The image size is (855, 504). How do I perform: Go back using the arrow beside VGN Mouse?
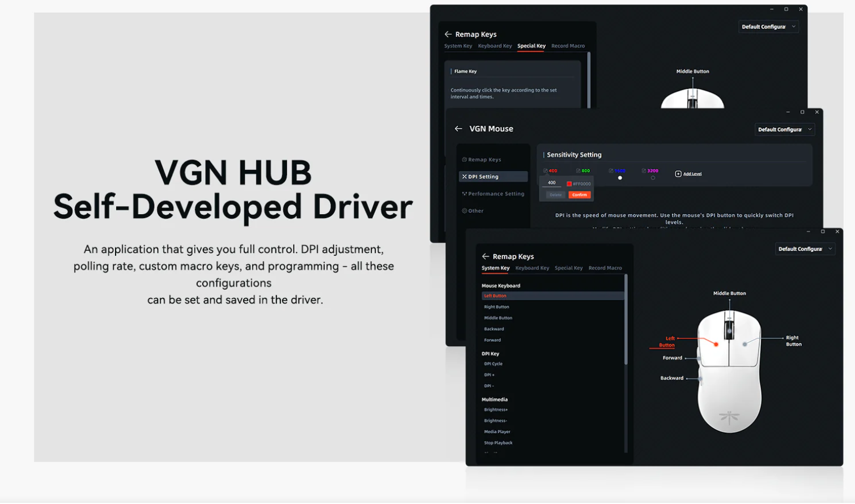(x=458, y=129)
